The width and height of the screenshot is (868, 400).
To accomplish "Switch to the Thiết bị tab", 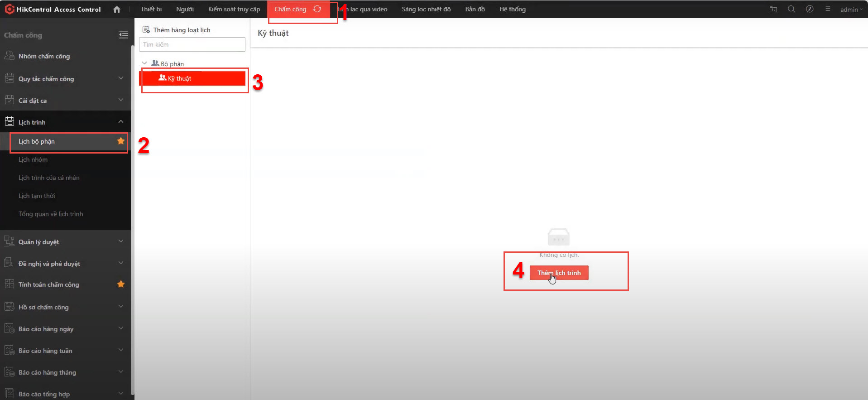I will coord(151,9).
